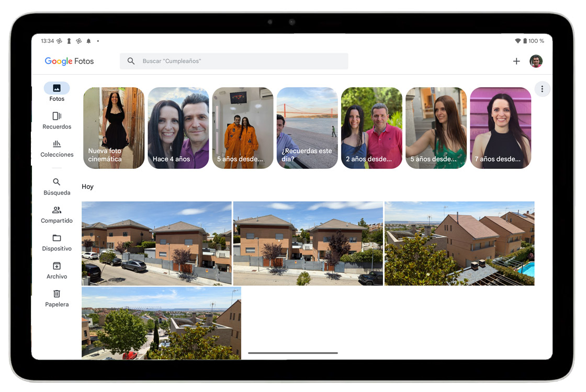Screen dimensions: 586x392
Task: Open the Papelera trash icon
Action: (x=57, y=294)
